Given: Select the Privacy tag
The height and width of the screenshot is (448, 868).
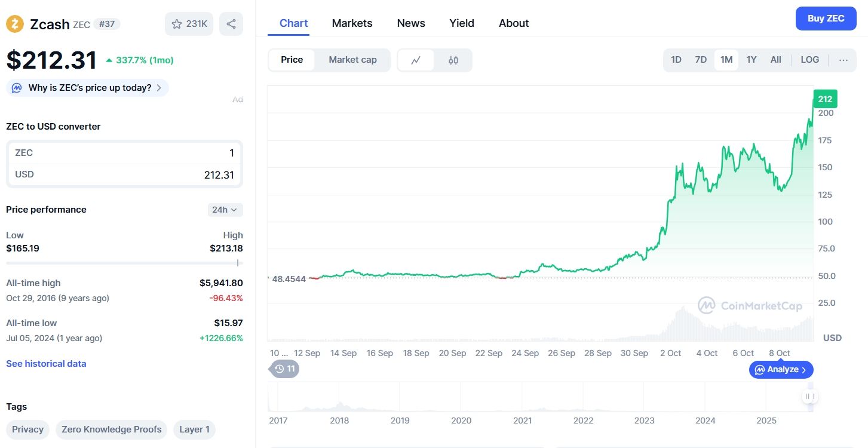Looking at the screenshot, I should coord(27,429).
